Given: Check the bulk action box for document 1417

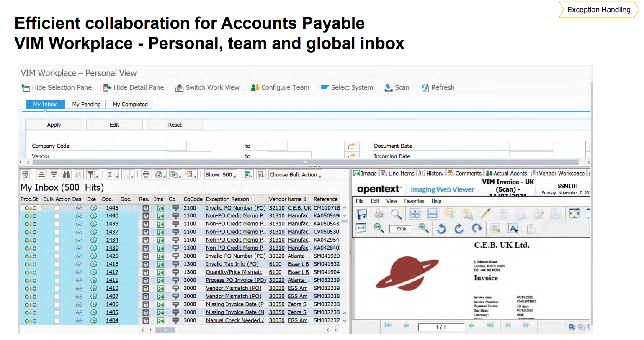Looking at the screenshot, I should coord(57,272).
